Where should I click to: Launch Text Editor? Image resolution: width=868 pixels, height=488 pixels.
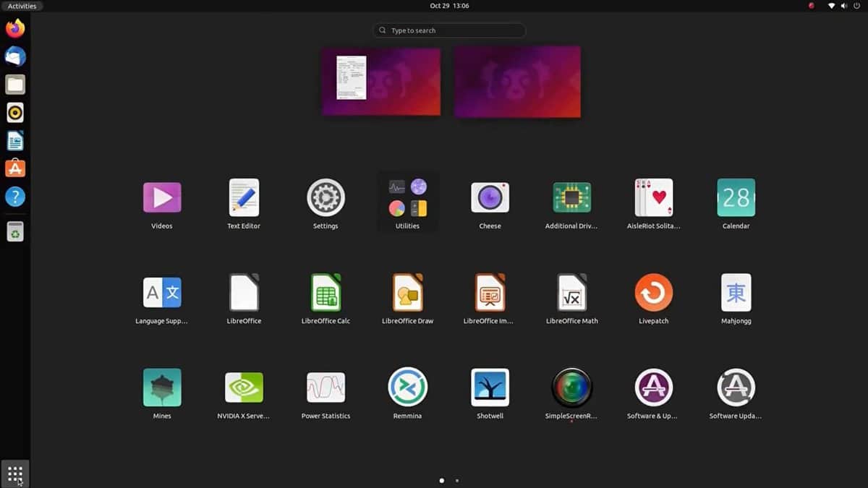(244, 197)
